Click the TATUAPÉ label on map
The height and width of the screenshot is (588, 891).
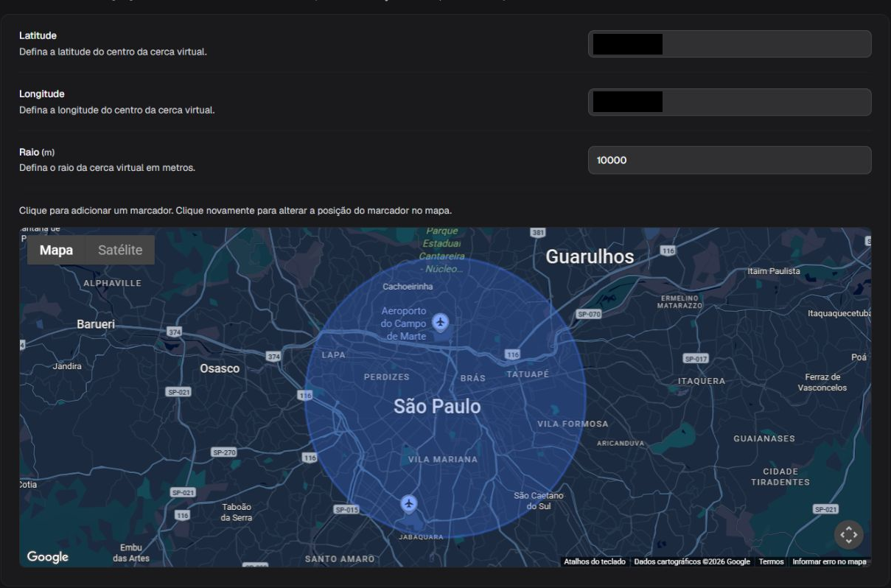tap(528, 374)
